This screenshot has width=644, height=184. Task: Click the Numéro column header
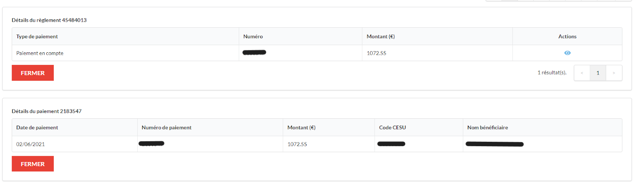tap(253, 36)
